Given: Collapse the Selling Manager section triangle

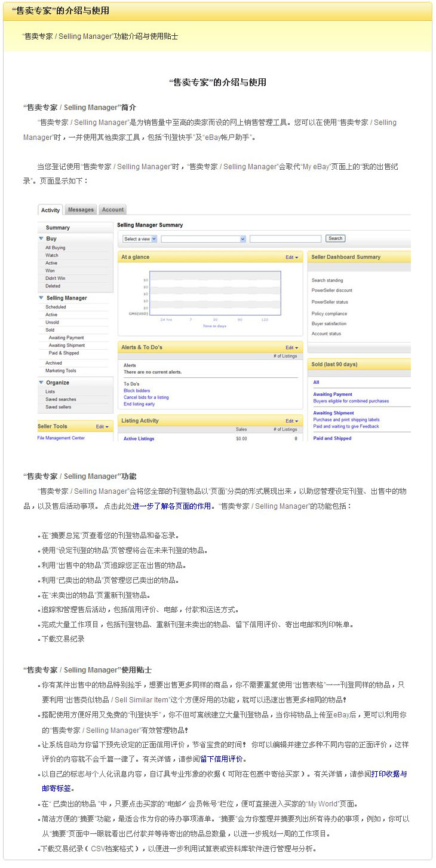Looking at the screenshot, I should click(41, 298).
